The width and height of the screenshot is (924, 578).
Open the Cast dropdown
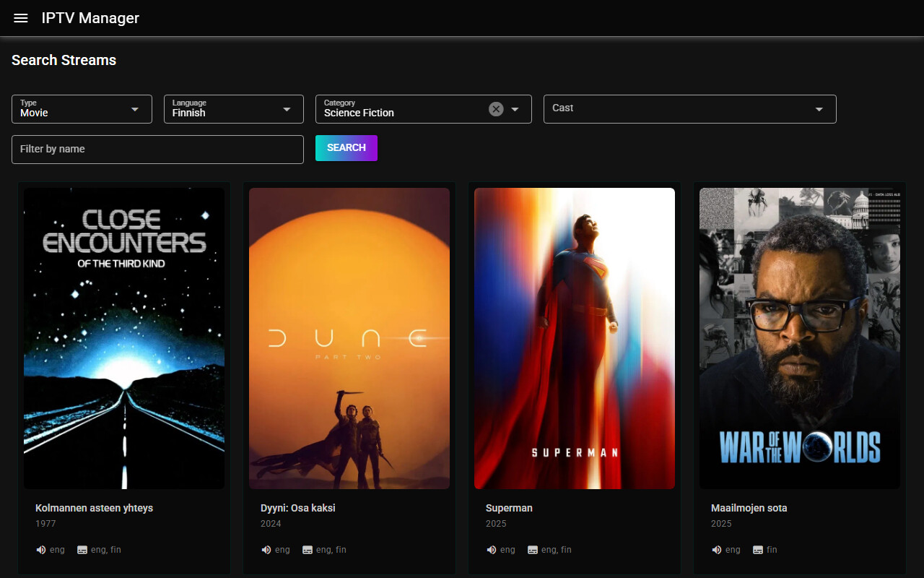click(690, 109)
